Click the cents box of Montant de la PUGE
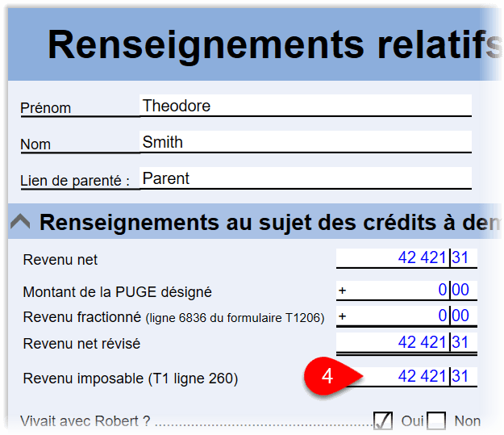The width and height of the screenshot is (504, 435). (x=463, y=291)
